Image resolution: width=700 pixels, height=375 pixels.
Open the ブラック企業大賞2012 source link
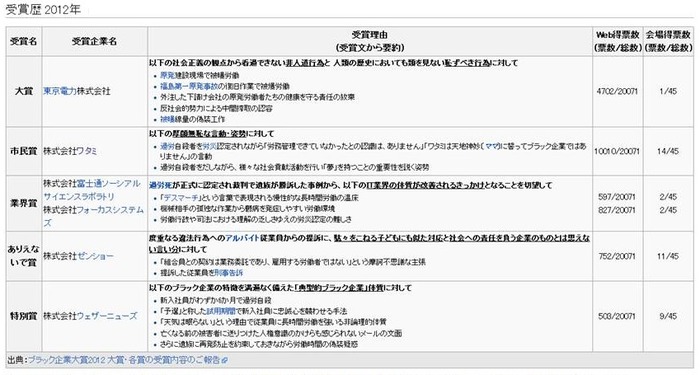click(124, 360)
